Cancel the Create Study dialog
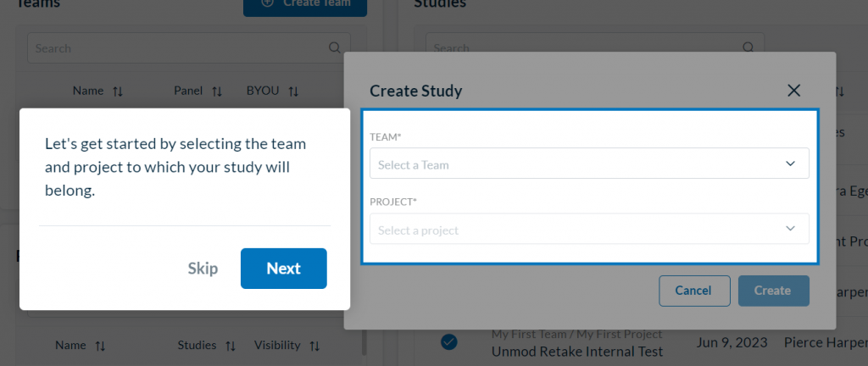 click(x=693, y=291)
